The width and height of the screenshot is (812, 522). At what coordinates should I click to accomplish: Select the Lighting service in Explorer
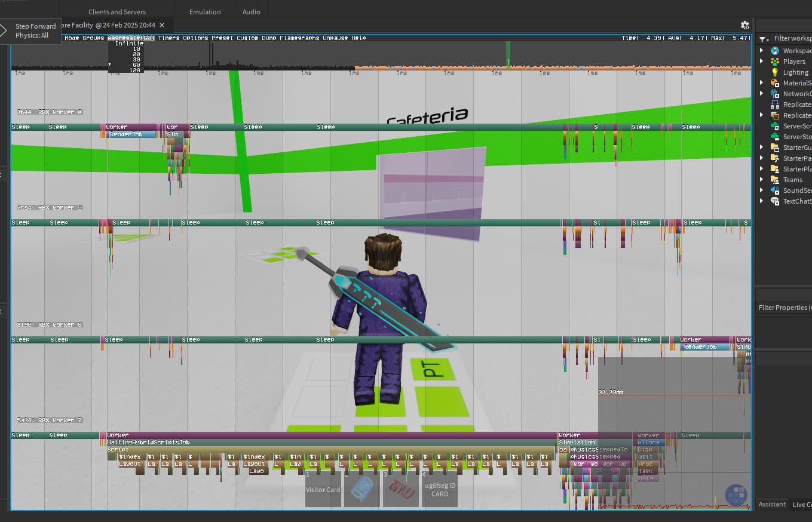(795, 72)
